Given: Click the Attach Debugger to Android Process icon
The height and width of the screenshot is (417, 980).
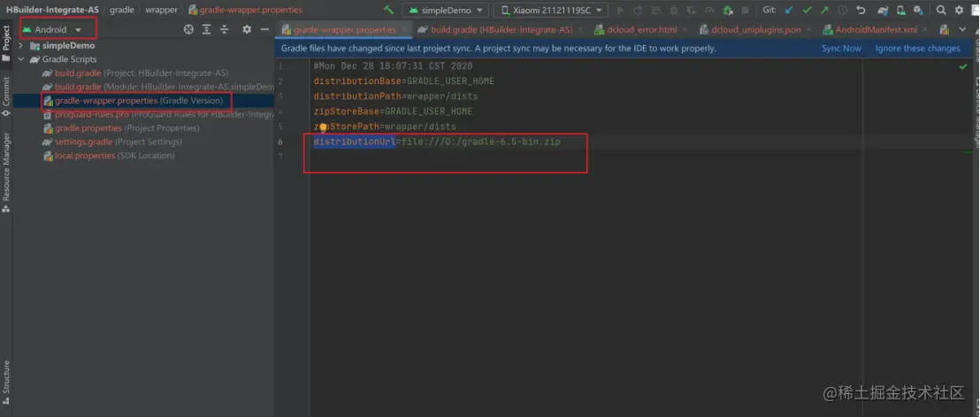Looking at the screenshot, I should pyautogui.click(x=728, y=10).
